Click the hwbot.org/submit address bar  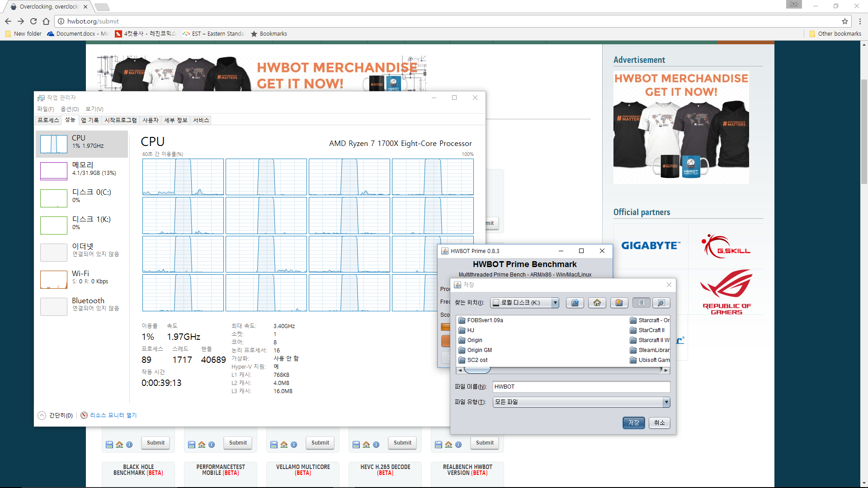pos(452,21)
